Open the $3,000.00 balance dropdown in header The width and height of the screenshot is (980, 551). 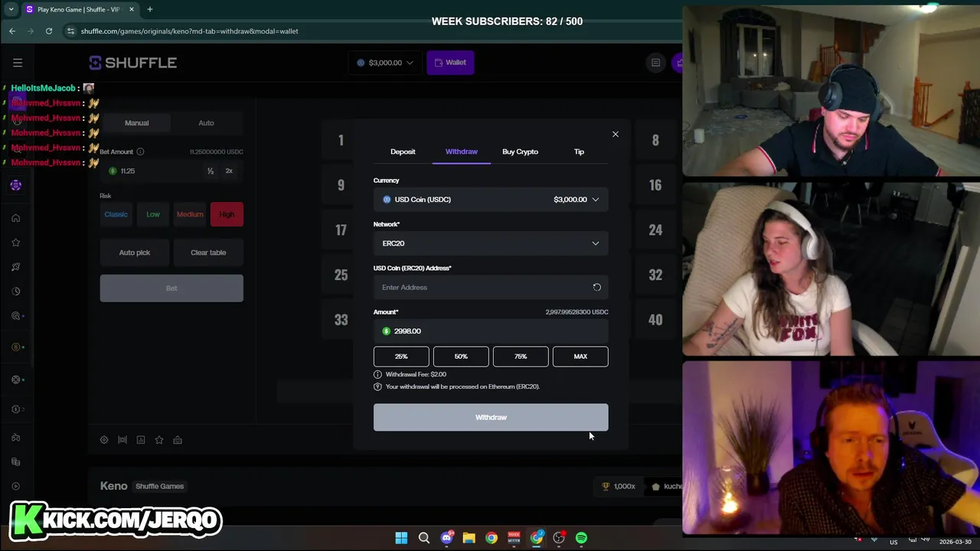coord(385,63)
